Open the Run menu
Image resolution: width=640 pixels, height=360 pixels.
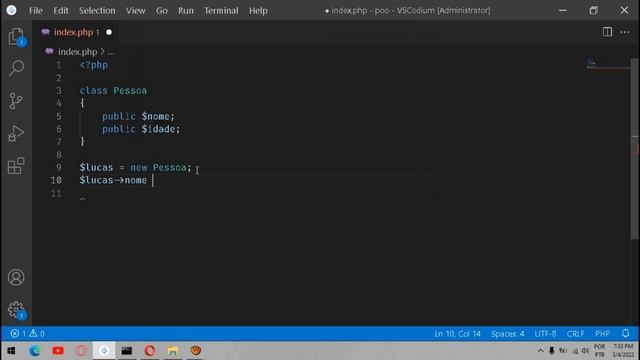186,11
